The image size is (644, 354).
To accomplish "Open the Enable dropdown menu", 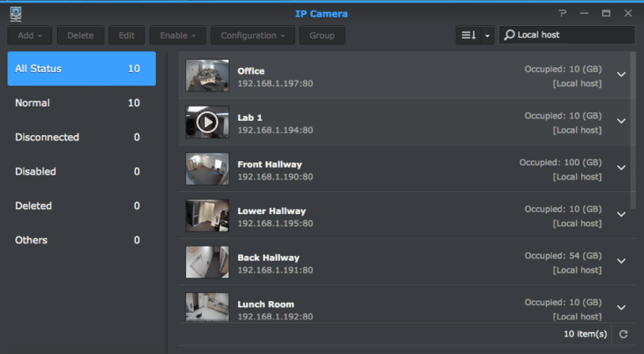I will [x=178, y=35].
